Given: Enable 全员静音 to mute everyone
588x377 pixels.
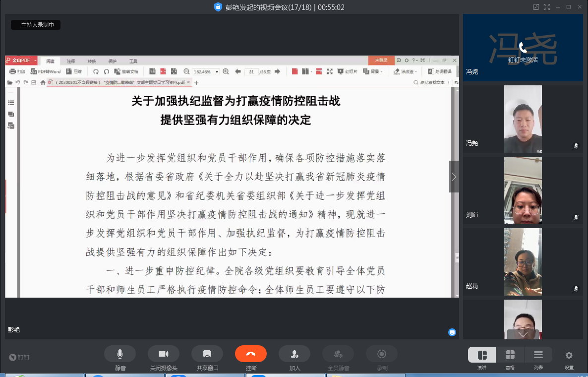Looking at the screenshot, I should click(x=338, y=353).
